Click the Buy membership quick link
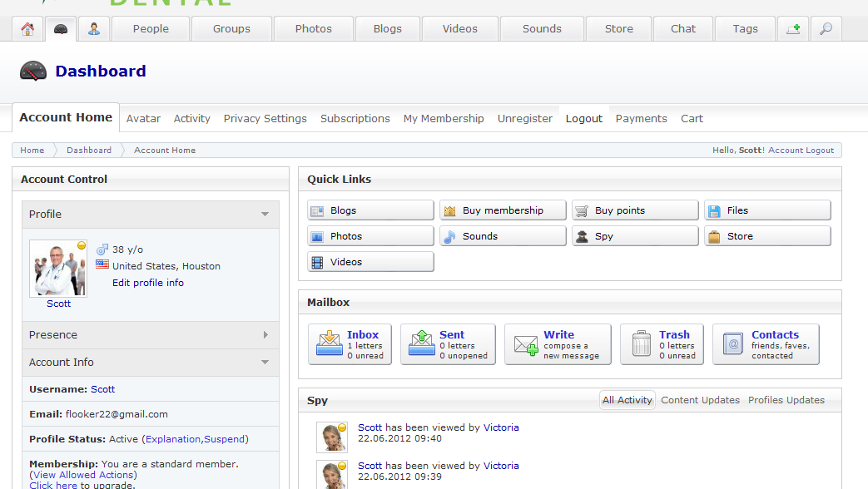Viewport: 868px width, 489px height. [503, 210]
